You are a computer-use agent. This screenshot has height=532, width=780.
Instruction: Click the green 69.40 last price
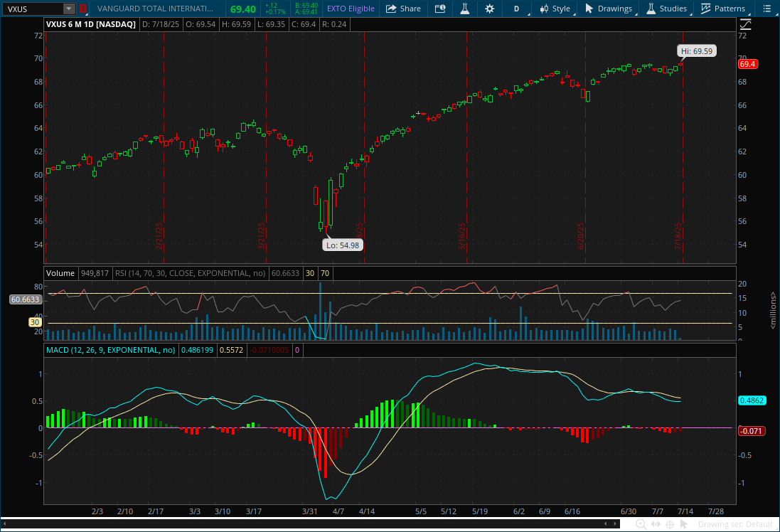(x=242, y=9)
